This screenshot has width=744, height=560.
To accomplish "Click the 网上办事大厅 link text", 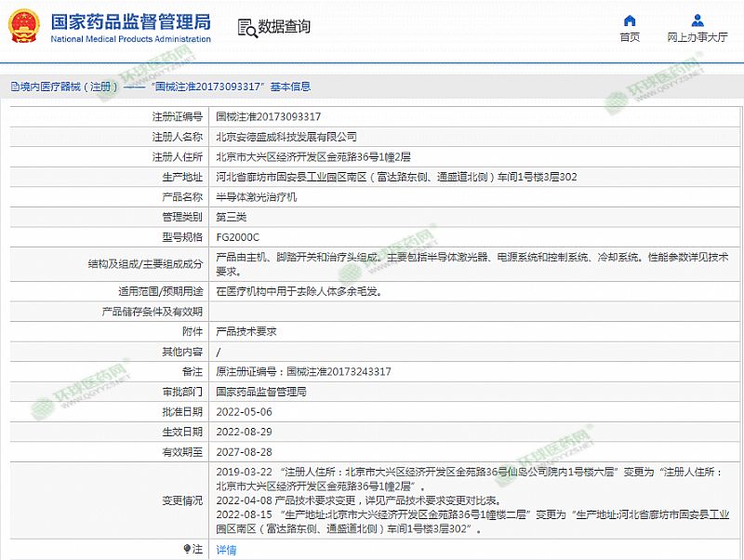I will [x=697, y=37].
